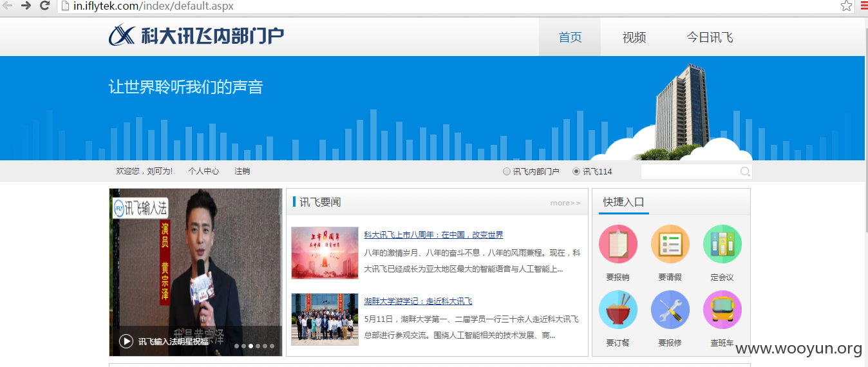The image size is (868, 367).
Task: Click the 要报销 expense icon
Action: (618, 244)
